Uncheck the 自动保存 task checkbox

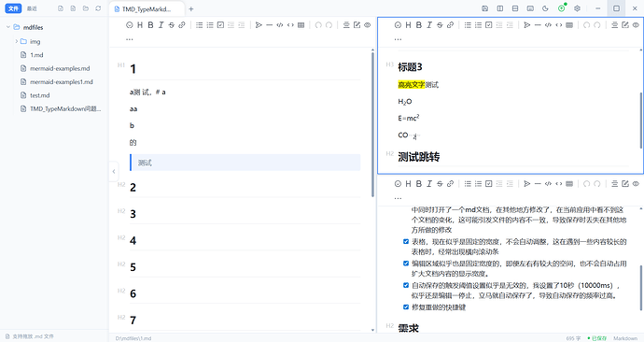coord(406,285)
